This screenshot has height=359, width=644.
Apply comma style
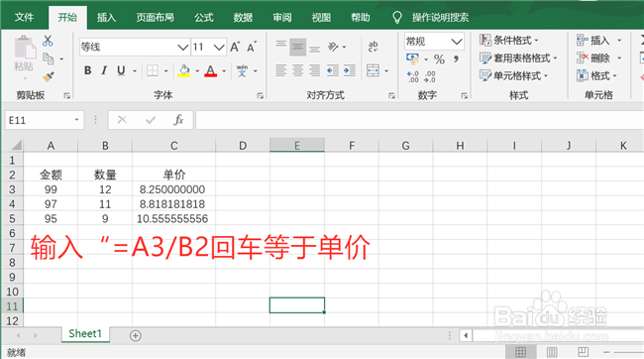[x=456, y=60]
